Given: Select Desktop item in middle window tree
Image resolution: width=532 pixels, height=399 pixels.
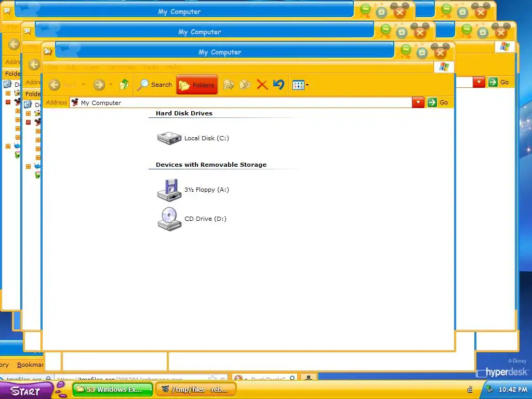Looking at the screenshot, I should tap(32, 104).
